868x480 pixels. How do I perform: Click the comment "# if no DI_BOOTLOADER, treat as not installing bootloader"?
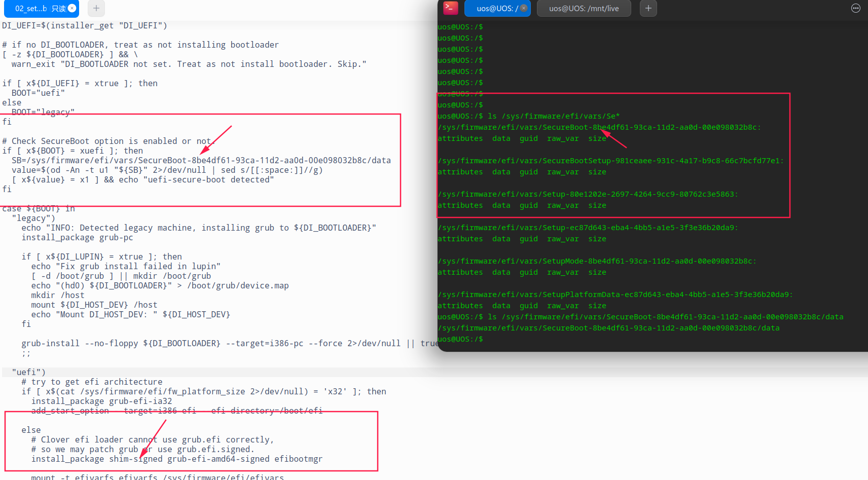(140, 45)
